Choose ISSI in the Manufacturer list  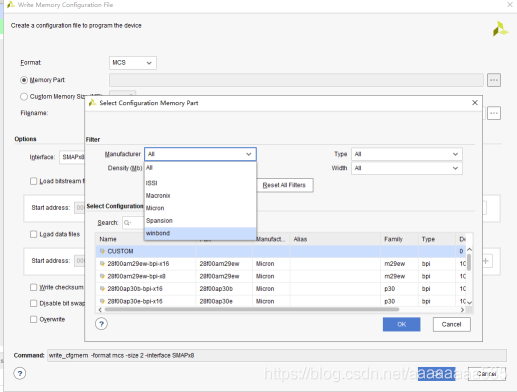[x=200, y=183]
